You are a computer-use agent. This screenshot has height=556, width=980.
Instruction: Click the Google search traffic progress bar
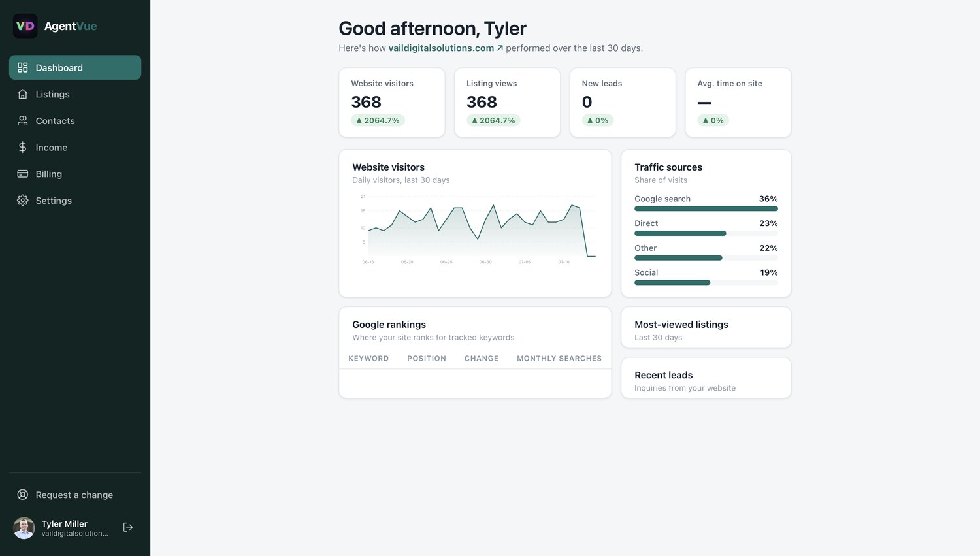coord(706,209)
